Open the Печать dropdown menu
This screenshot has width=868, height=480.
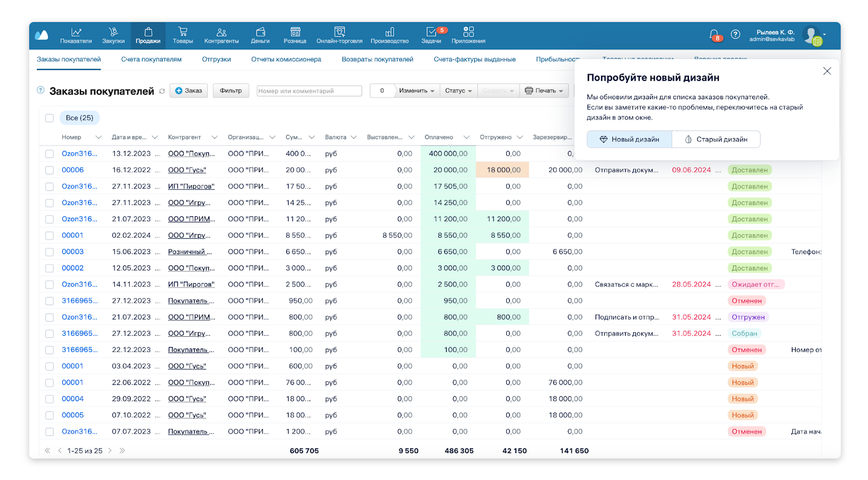pos(544,91)
